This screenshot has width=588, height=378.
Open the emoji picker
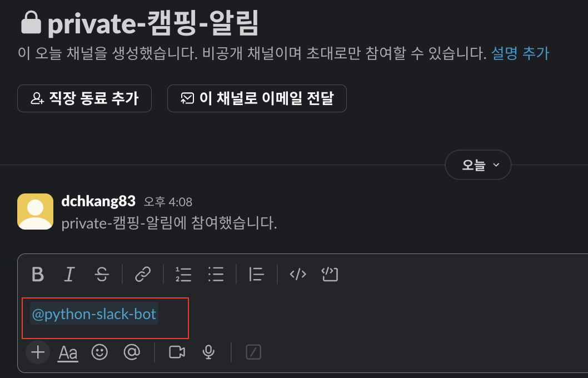coord(99,352)
